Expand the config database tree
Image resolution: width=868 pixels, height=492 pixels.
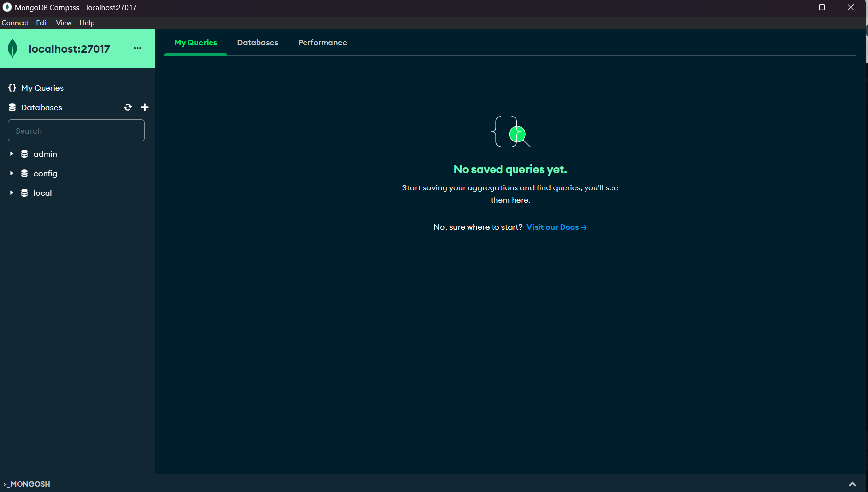coord(11,173)
